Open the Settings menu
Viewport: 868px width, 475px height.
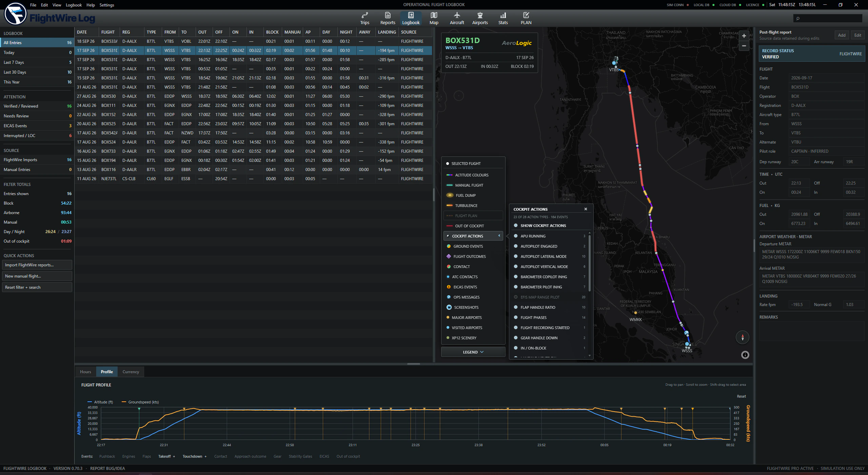[x=107, y=5]
